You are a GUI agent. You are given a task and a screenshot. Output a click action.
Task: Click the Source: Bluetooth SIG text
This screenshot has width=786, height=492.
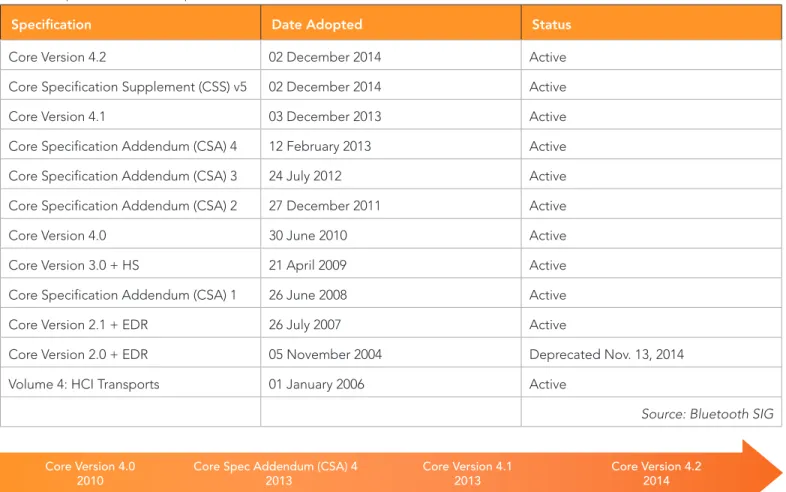pyautogui.click(x=707, y=414)
